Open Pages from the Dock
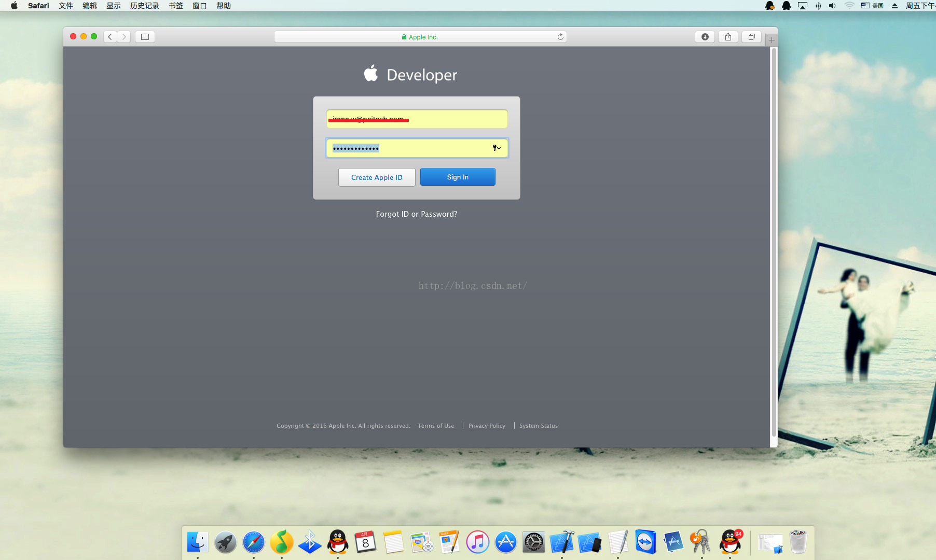The image size is (936, 560). (449, 542)
